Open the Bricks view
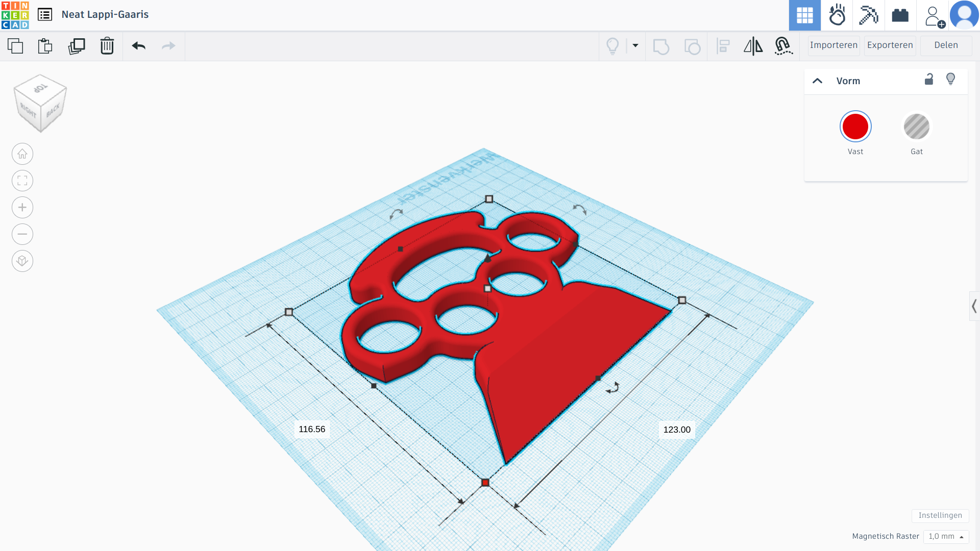The width and height of the screenshot is (980, 551). tap(900, 15)
